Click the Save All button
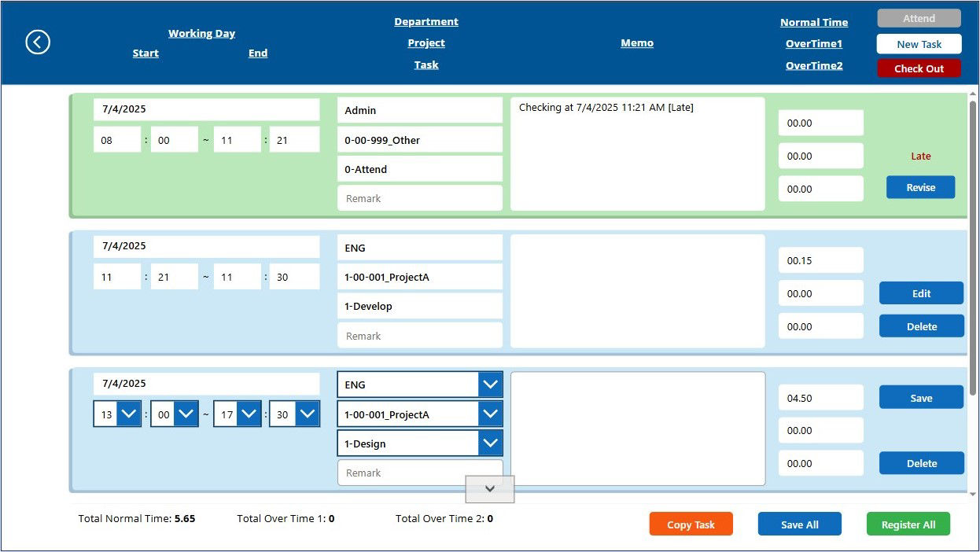The width and height of the screenshot is (980, 552). pos(799,524)
